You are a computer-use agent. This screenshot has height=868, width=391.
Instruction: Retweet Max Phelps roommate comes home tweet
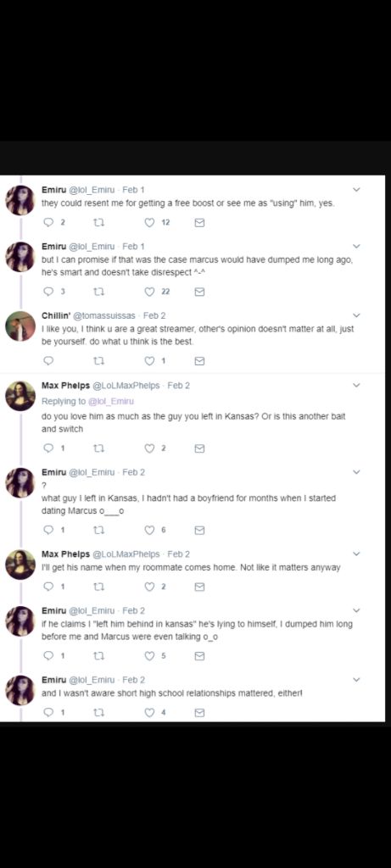click(100, 587)
